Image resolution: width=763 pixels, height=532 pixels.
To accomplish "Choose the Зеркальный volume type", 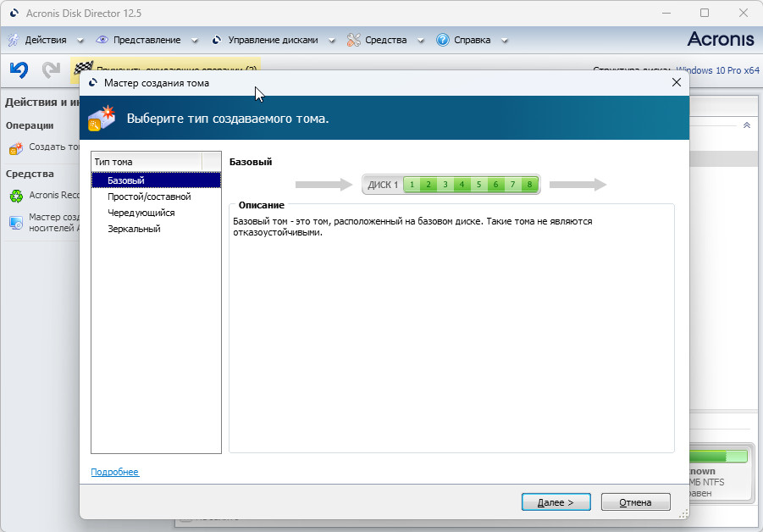I will coord(134,229).
